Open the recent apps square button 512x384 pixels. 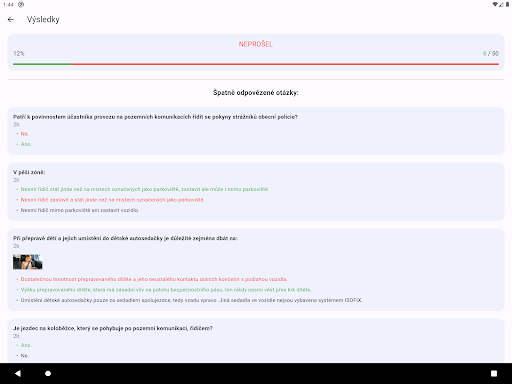[494, 373]
